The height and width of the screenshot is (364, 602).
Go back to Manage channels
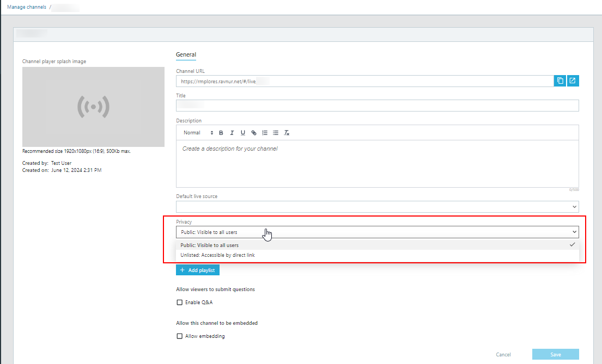(27, 7)
